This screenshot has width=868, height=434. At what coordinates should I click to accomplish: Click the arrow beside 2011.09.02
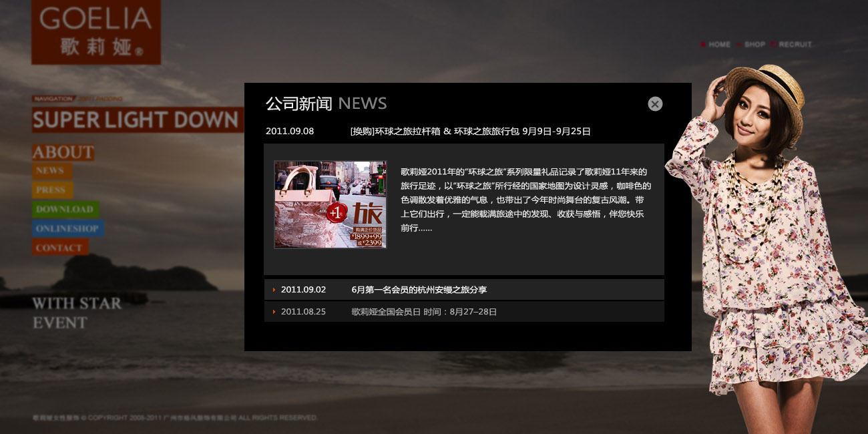(x=274, y=290)
